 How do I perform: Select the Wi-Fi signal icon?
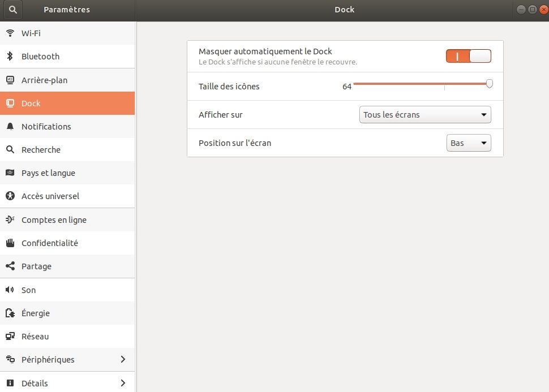click(x=10, y=33)
